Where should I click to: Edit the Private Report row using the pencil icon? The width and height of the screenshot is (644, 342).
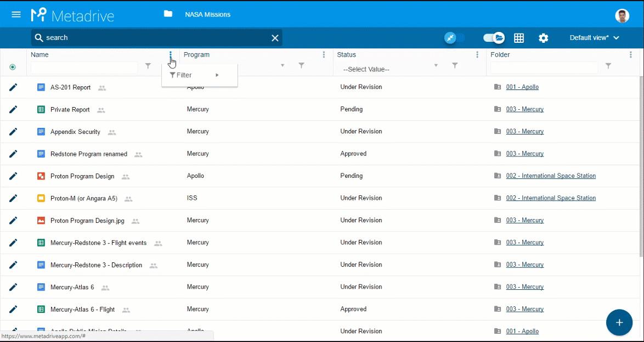coord(13,109)
